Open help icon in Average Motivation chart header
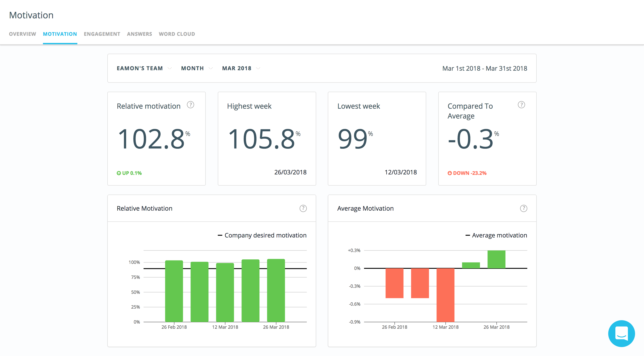644x356 pixels. (523, 208)
